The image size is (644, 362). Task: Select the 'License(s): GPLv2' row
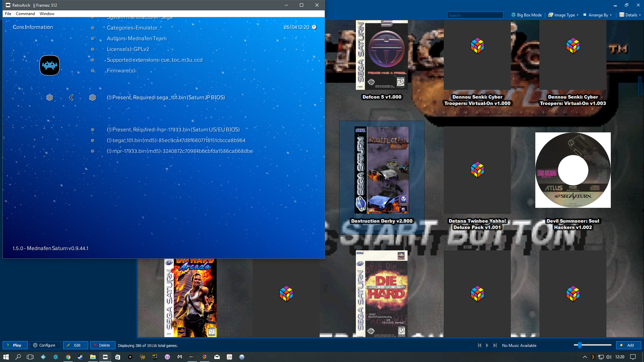128,49
